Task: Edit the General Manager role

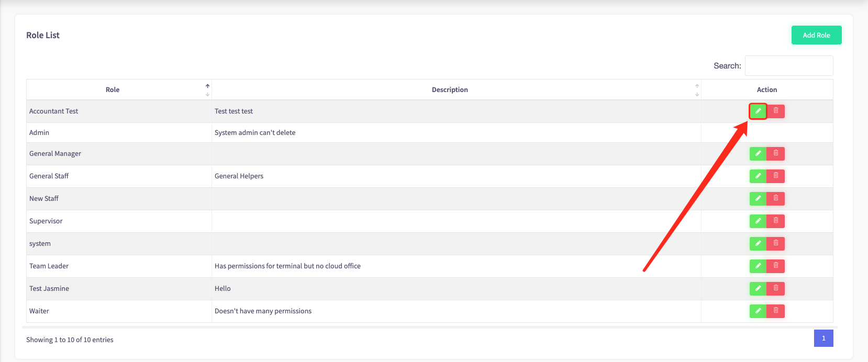Action: [758, 153]
